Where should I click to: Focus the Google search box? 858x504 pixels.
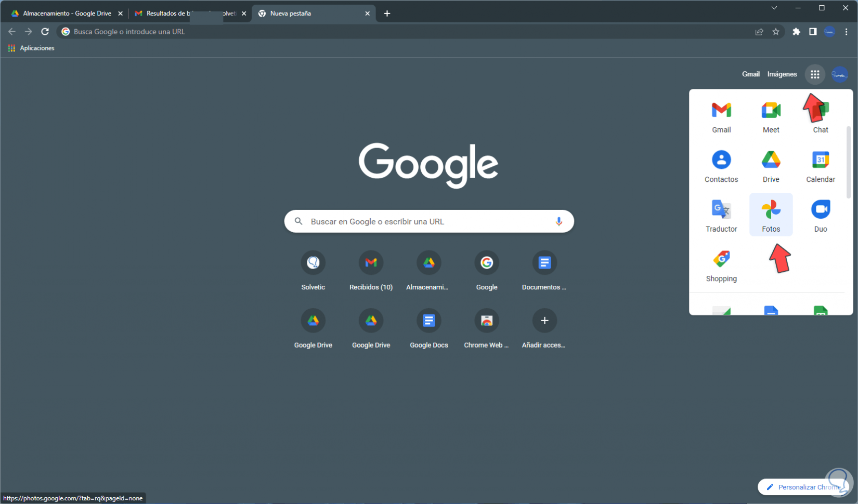point(429,221)
